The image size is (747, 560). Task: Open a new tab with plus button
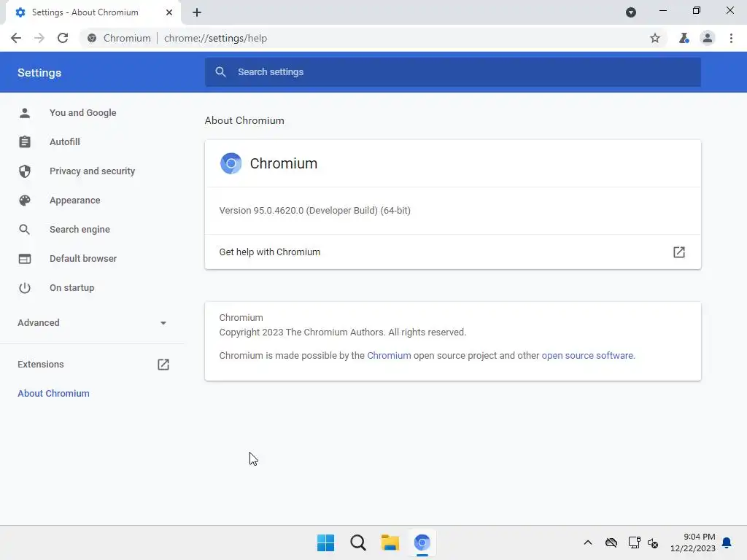tap(197, 12)
